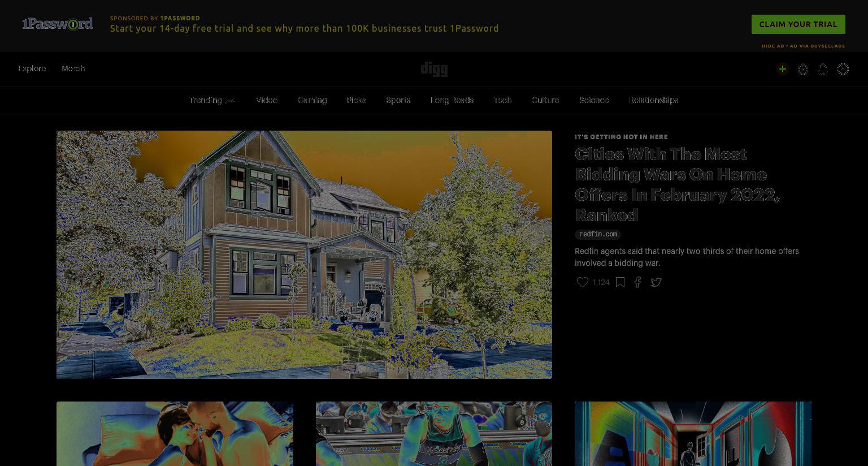Open the colorful hallway illustration thumbnail
This screenshot has width=868, height=466.
pyautogui.click(x=693, y=434)
